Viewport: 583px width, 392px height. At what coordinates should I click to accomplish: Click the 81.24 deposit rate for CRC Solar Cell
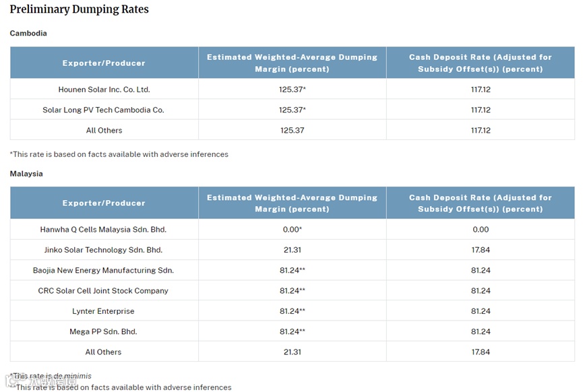pyautogui.click(x=481, y=291)
